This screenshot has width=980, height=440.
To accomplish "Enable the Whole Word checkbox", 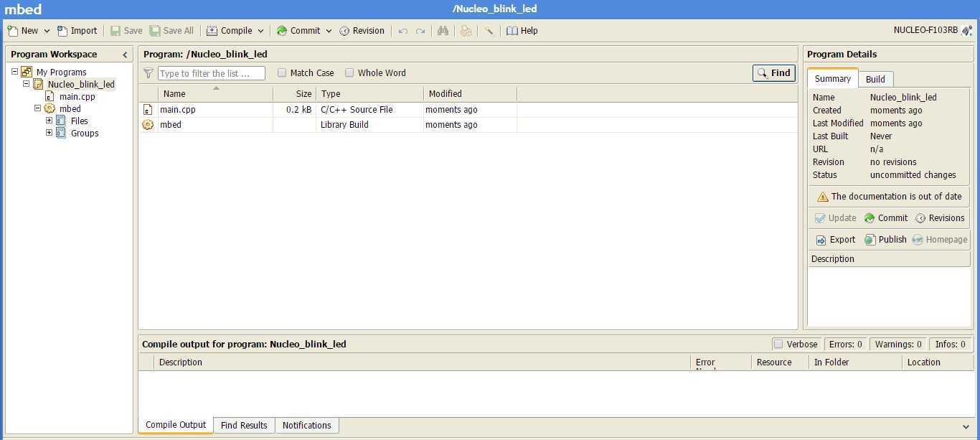I will pos(349,72).
